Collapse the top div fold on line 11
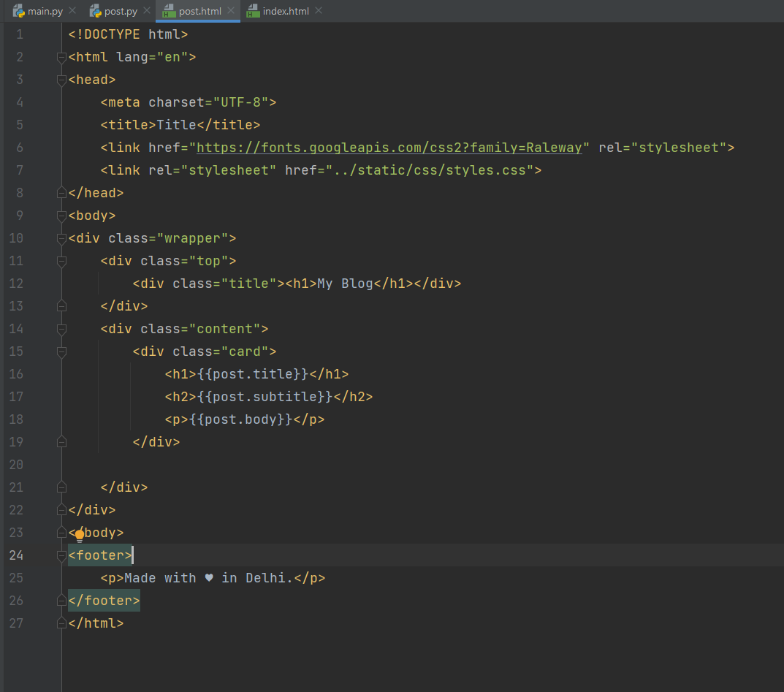Screen dimensions: 784x692 click(61, 261)
